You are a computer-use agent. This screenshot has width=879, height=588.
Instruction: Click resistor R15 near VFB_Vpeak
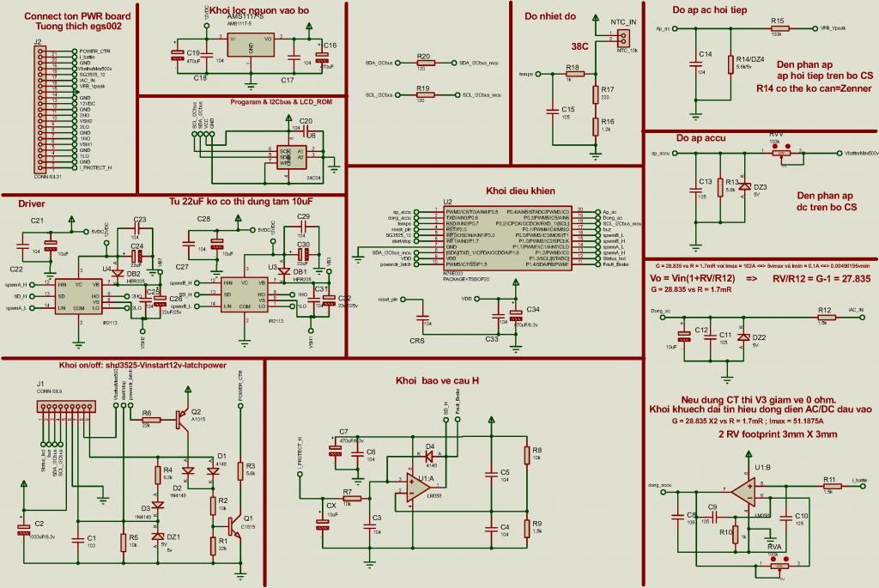click(x=779, y=28)
